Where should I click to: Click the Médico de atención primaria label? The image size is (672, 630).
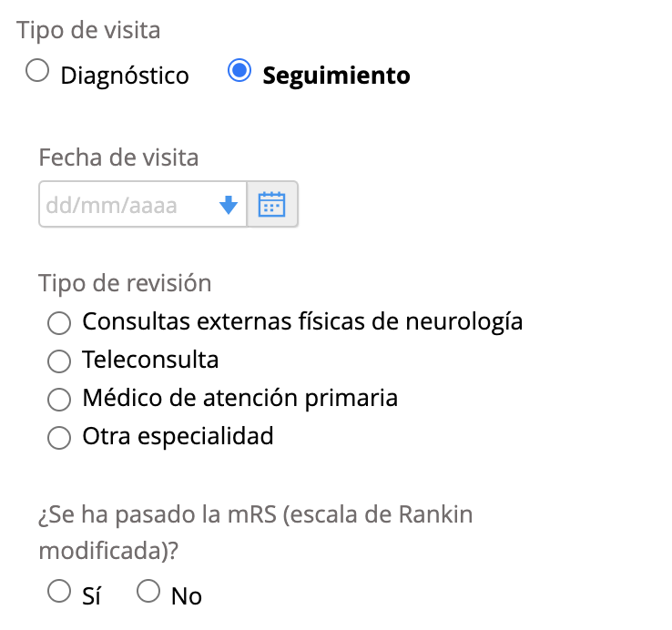[x=240, y=398]
